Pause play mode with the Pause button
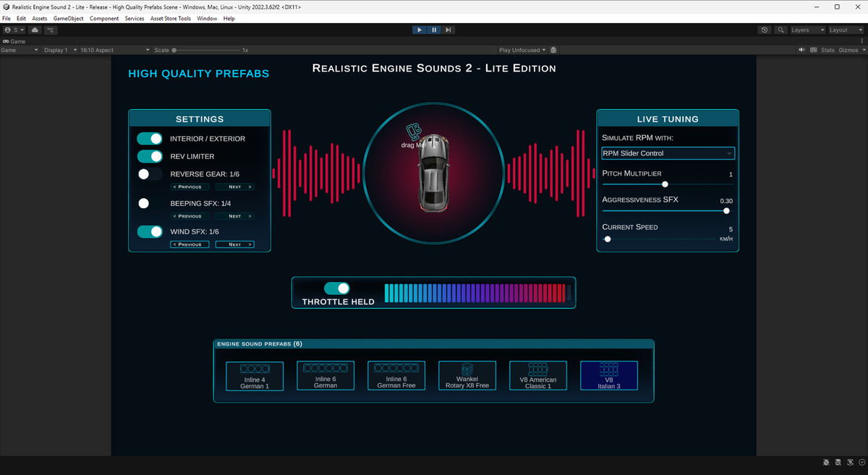Image resolution: width=868 pixels, height=475 pixels. [x=434, y=30]
